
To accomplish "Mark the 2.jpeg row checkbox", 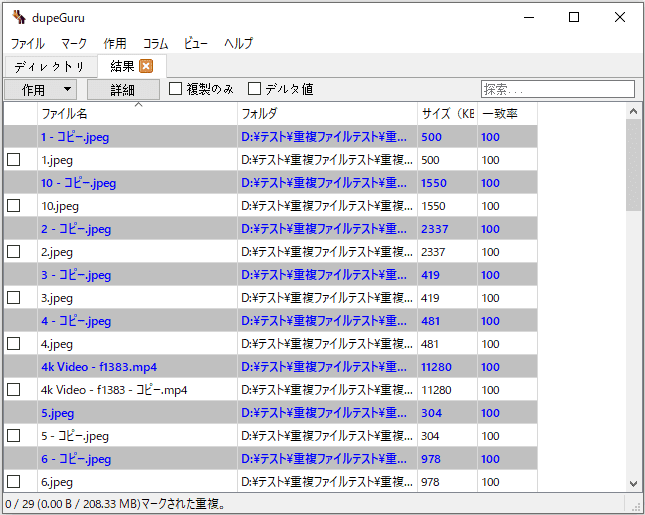I will (x=14, y=252).
